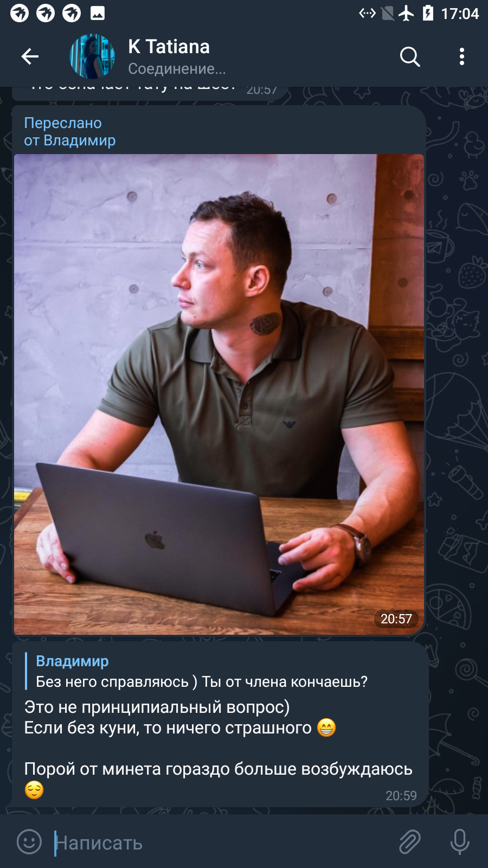Open the forwarded photo of the man
The height and width of the screenshot is (868, 488).
point(219,394)
